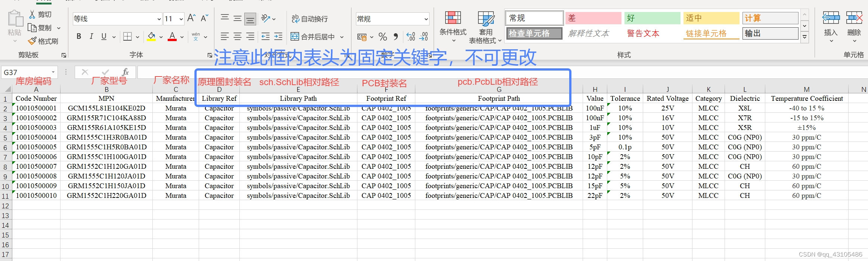This screenshot has width=868, height=261.
Task: Click the decrease decimal places icon
Action: [424, 37]
